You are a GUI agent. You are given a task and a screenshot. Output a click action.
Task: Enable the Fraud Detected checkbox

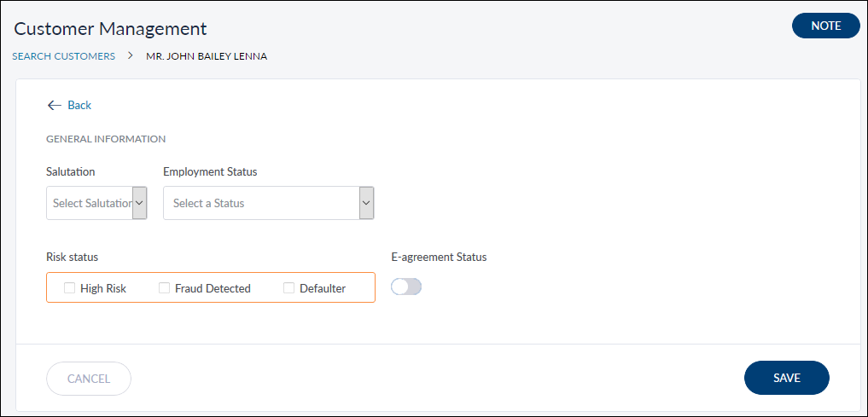[x=164, y=288]
